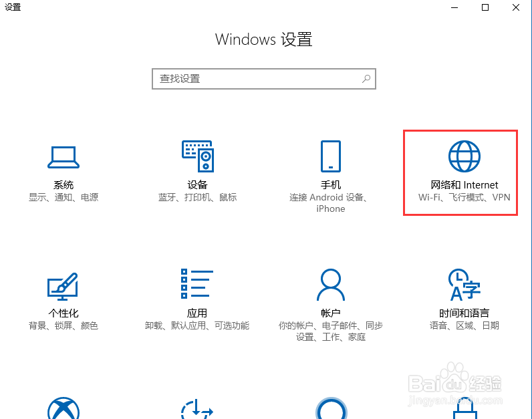
Task: Open the 时间和语言 clock icon
Action: click(x=464, y=285)
